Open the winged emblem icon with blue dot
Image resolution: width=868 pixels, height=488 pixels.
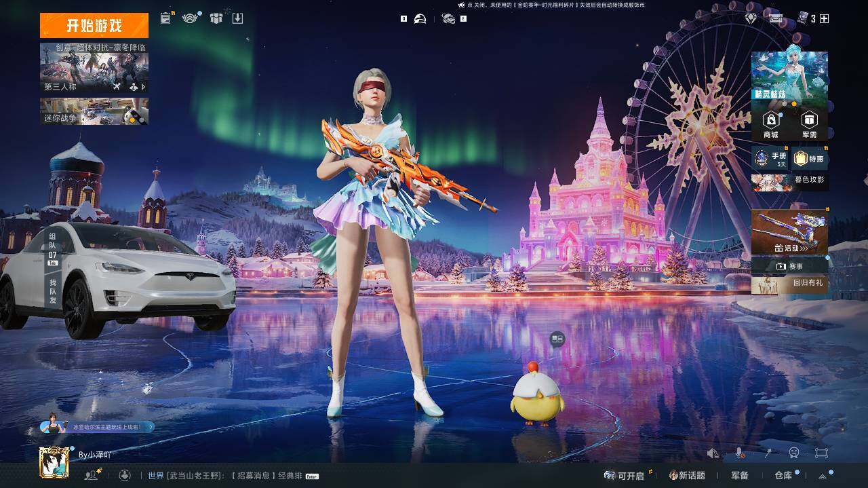(x=189, y=18)
